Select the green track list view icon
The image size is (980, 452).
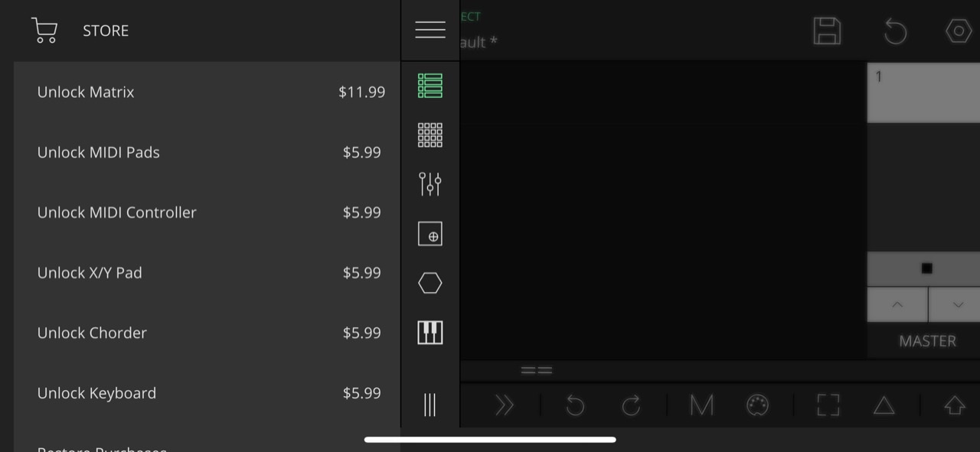430,86
